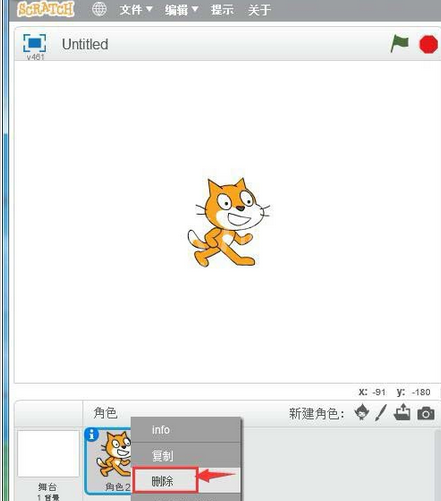
Task: Open the 提示 tips menu
Action: [x=222, y=10]
